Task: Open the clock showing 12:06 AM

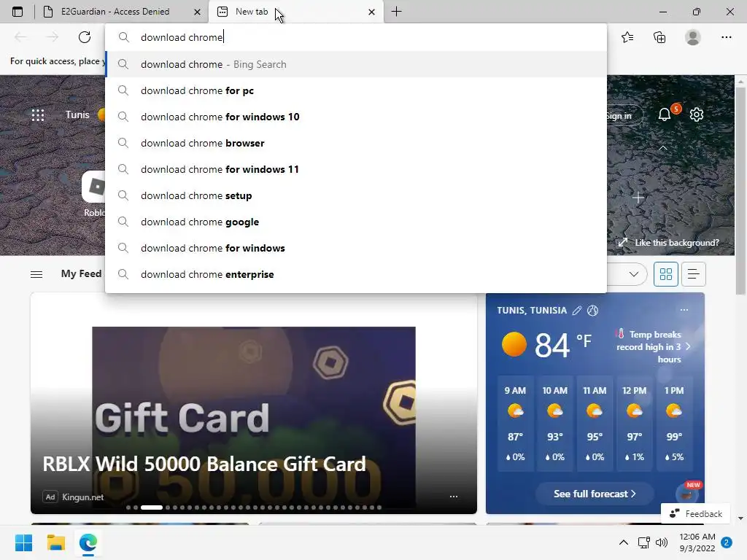Action: click(697, 542)
